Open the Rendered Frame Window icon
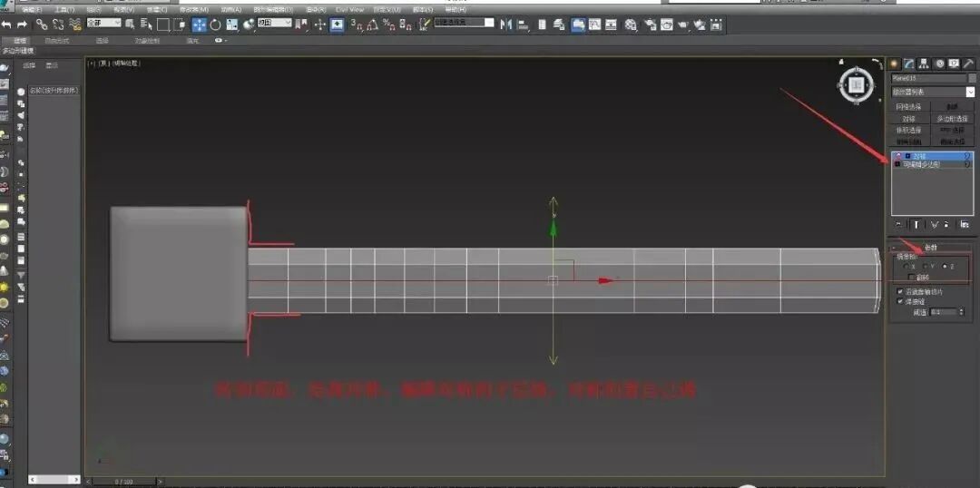Viewport: 980px width, 488px height. (x=666, y=24)
